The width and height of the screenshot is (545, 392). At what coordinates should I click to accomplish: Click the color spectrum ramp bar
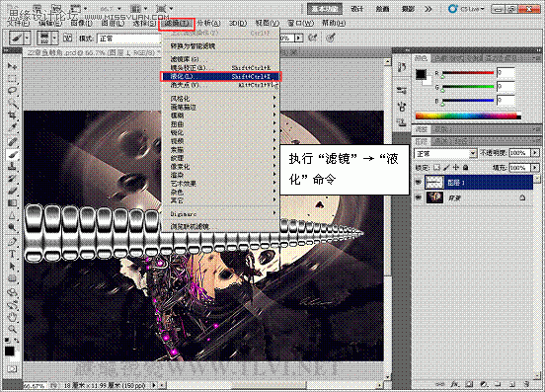[468, 116]
